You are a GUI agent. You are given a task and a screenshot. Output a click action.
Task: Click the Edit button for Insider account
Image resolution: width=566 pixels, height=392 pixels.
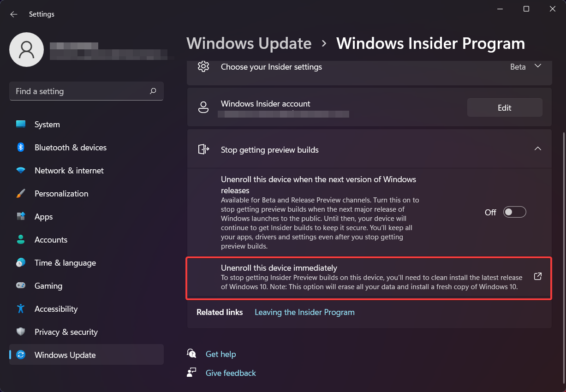click(505, 107)
